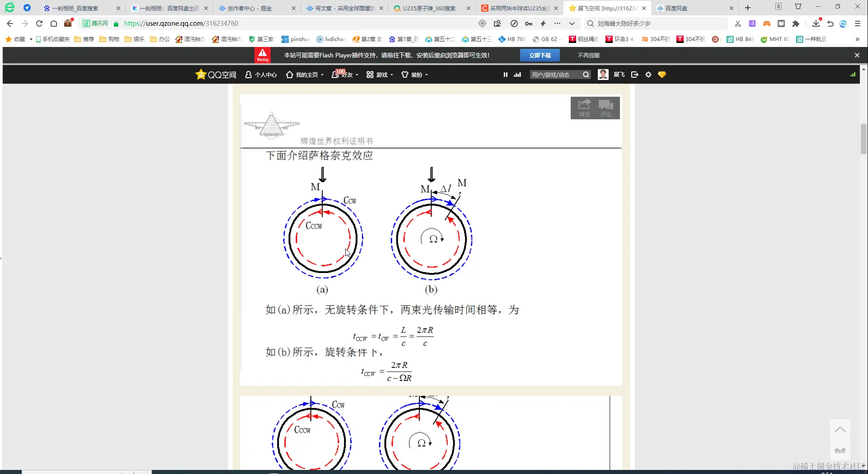Log out via the exit icon beside 展飞
The height and width of the screenshot is (474, 868).
(634, 75)
